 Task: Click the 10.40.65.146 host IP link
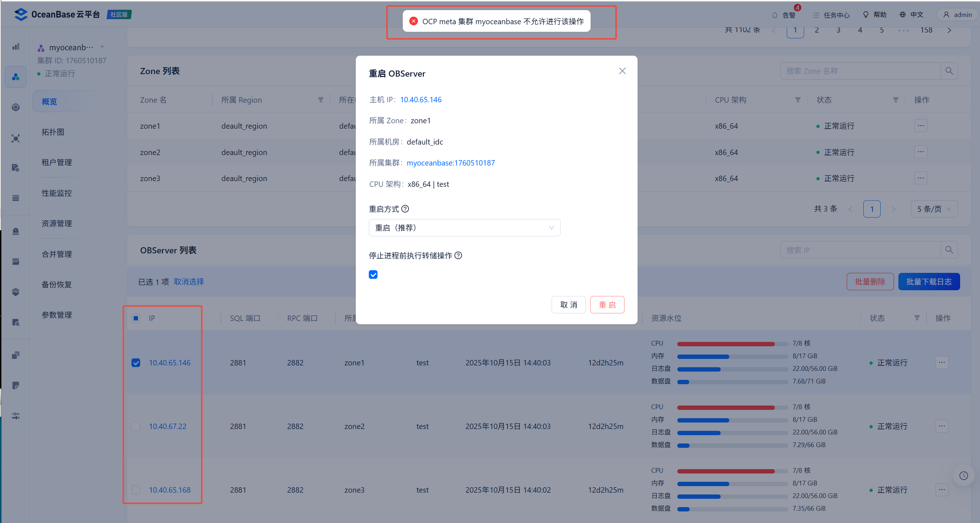[x=420, y=100]
